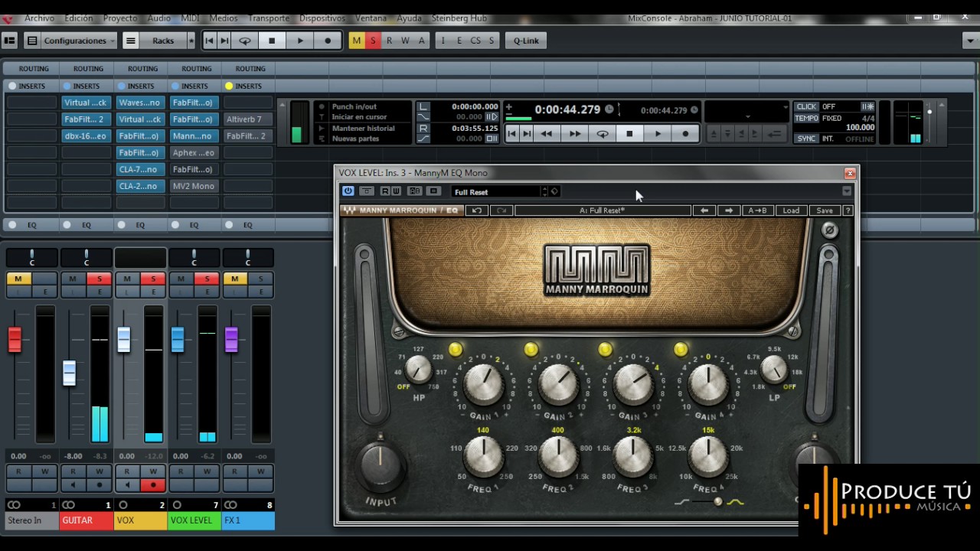Open the dbx-16 insert on GUITAR

point(86,136)
